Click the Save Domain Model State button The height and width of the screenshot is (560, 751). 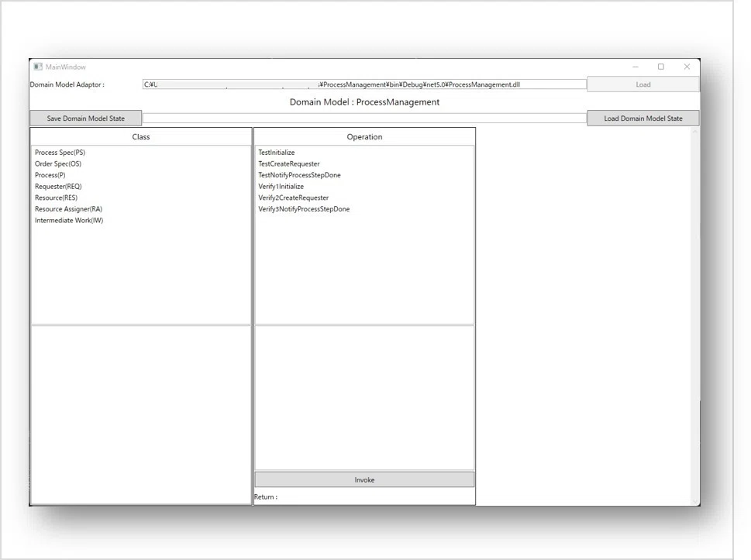(x=86, y=119)
